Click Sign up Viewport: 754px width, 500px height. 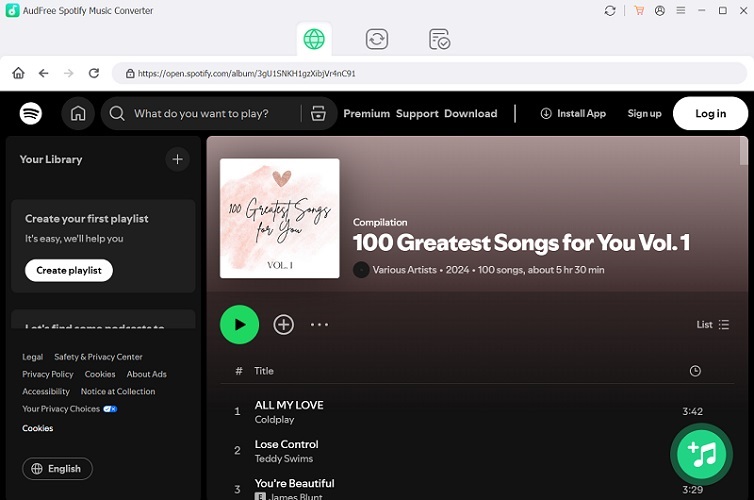(644, 113)
